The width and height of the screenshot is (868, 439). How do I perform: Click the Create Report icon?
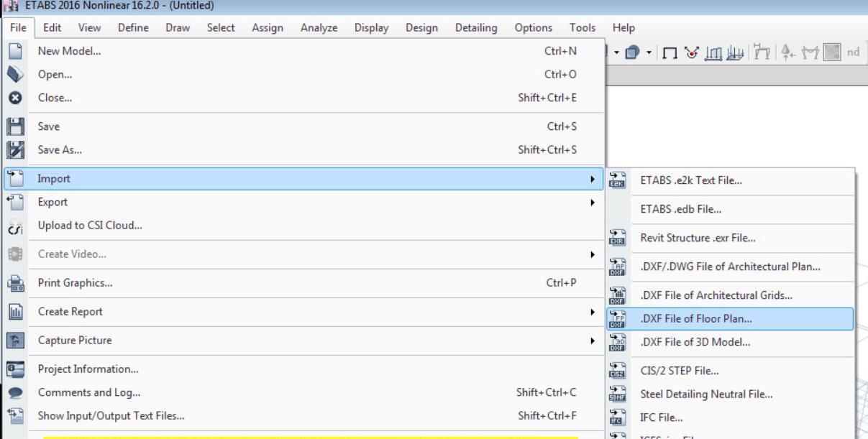pyautogui.click(x=15, y=312)
